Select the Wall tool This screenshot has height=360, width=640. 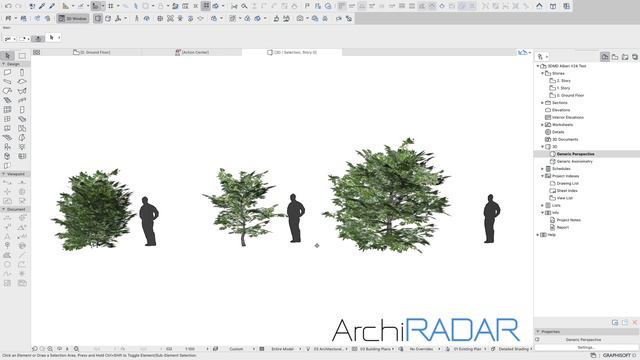coord(7,72)
